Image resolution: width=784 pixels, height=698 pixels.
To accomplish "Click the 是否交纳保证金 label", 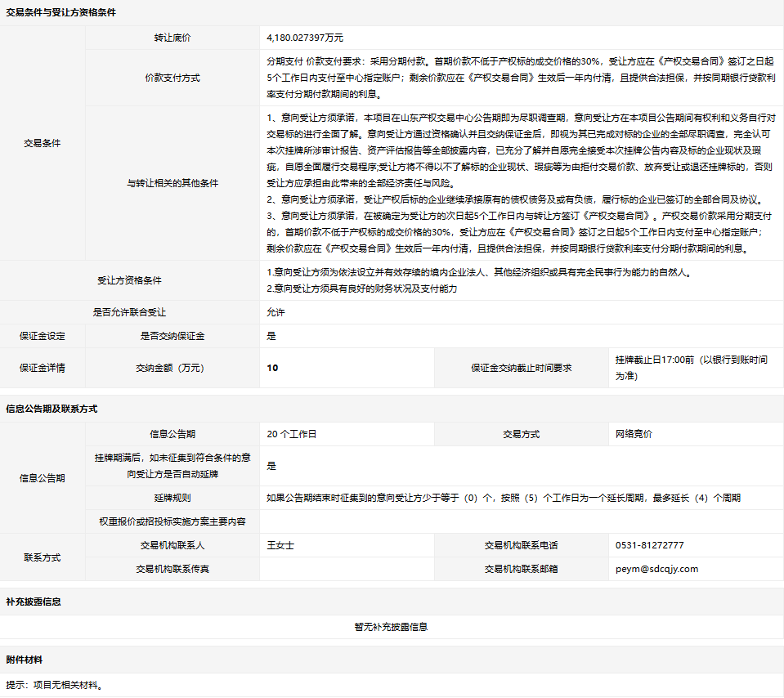I will [172, 336].
